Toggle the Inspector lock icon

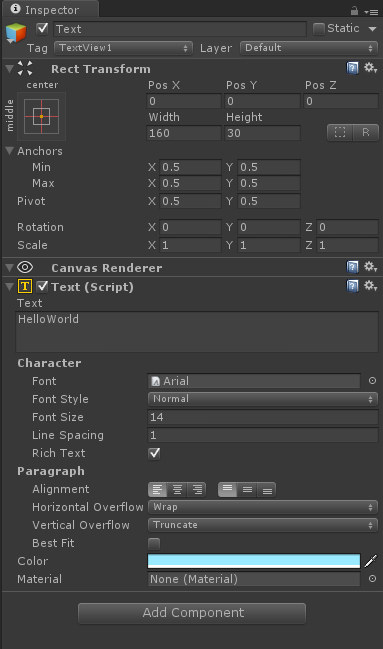pyautogui.click(x=354, y=10)
